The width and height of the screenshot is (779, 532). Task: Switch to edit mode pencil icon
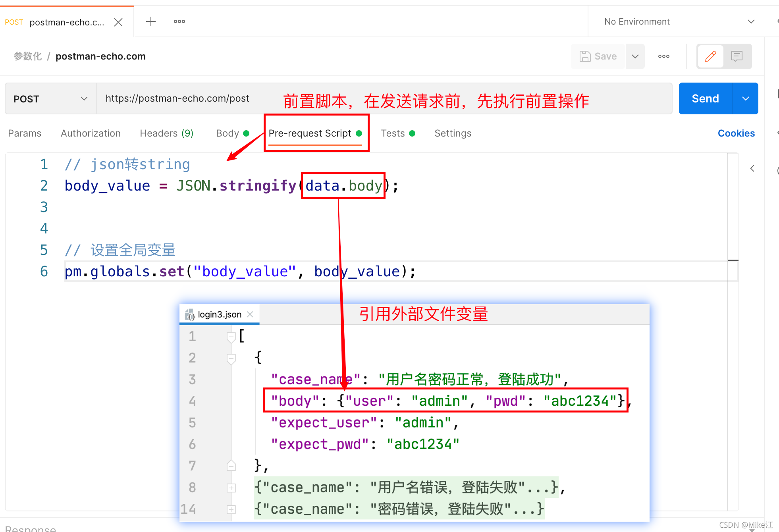711,56
